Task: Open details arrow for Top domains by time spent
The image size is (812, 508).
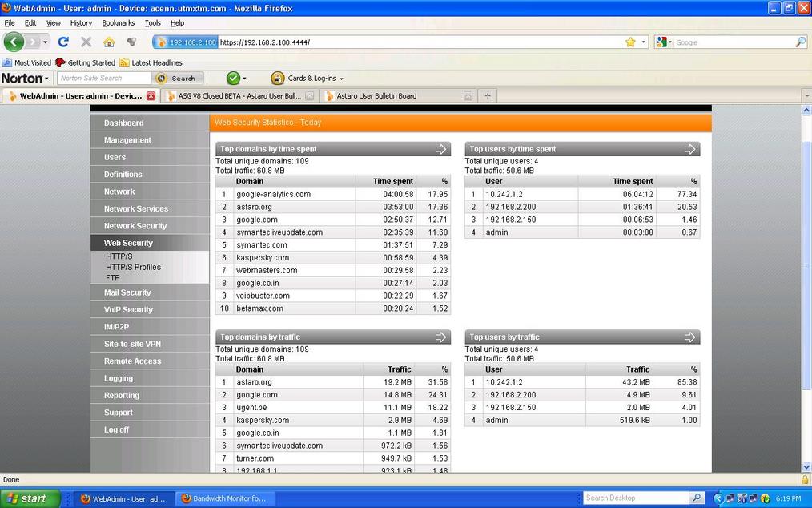Action: point(440,149)
